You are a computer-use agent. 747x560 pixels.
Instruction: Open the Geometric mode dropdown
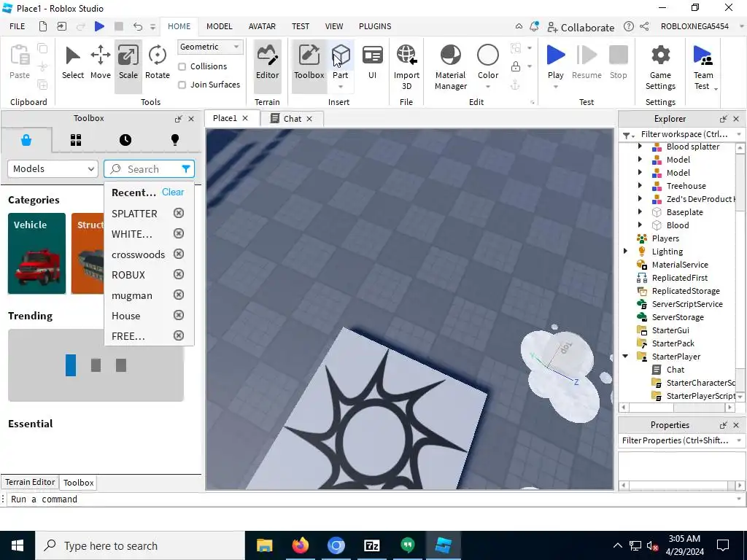coord(210,47)
